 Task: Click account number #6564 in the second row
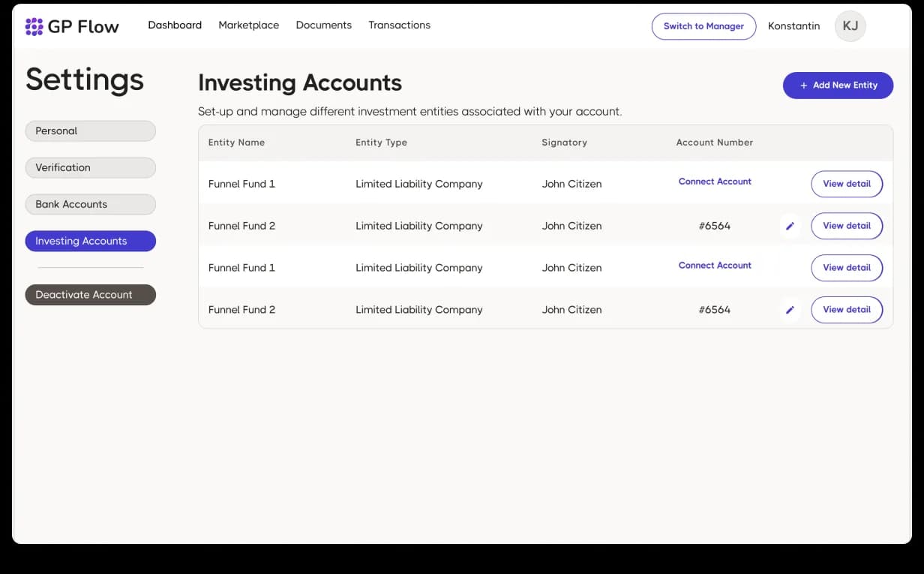click(714, 226)
